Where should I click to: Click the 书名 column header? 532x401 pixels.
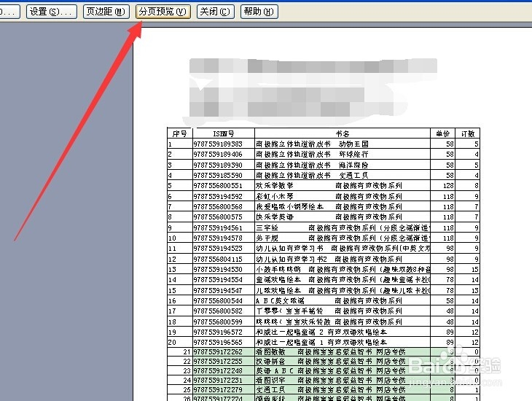point(343,133)
